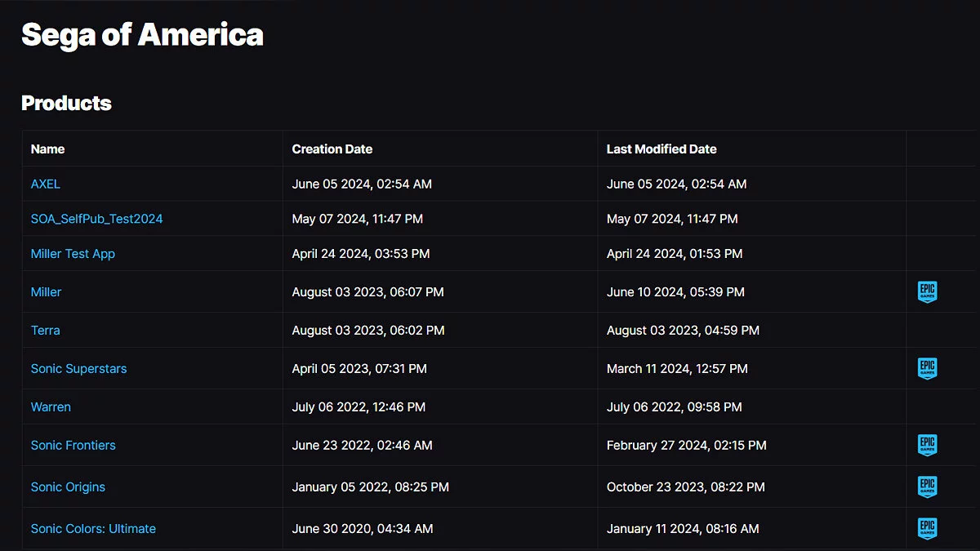This screenshot has width=980, height=551.
Task: Select the Terra product link
Action: click(x=45, y=330)
